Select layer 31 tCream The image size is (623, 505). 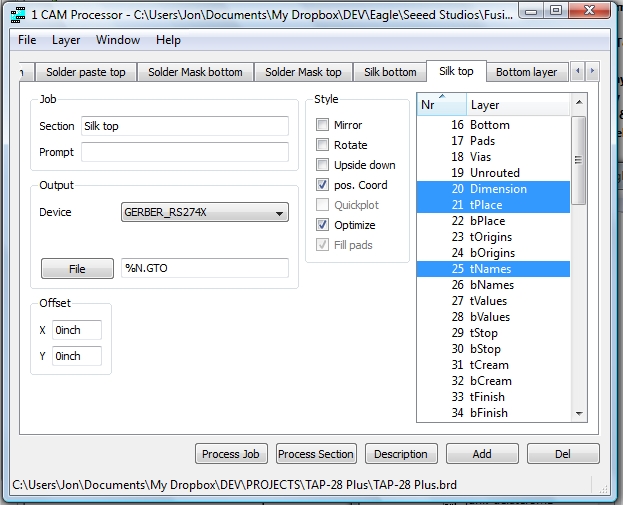pos(493,365)
